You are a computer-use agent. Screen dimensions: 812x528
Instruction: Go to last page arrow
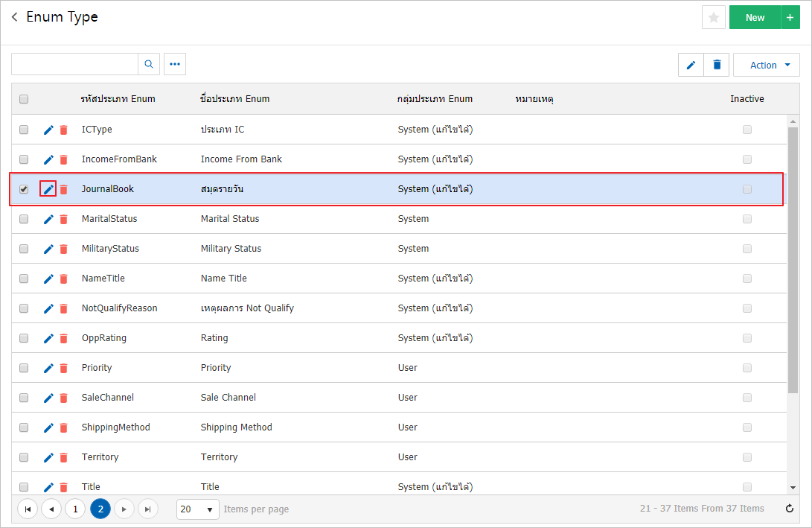pyautogui.click(x=147, y=509)
